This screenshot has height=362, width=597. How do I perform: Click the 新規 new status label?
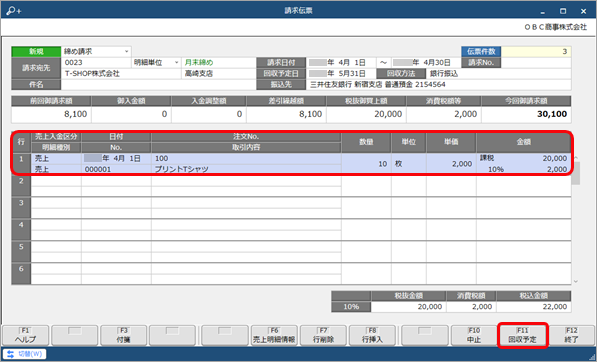point(36,51)
